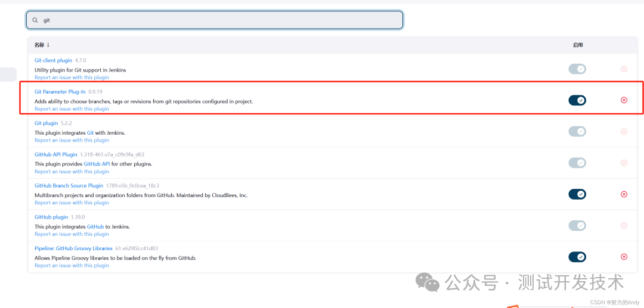Report an issue for Git plugin 5.2.2
Viewport: 644px width, 308px height.
72,140
